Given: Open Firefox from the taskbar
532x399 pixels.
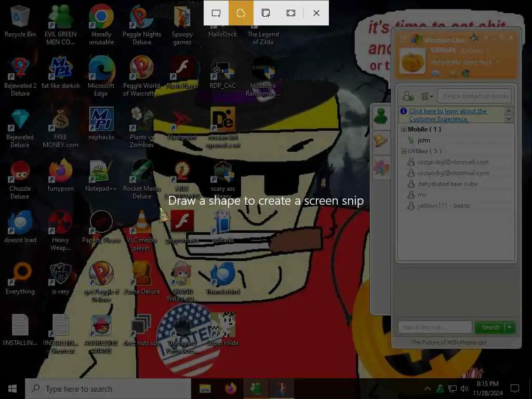Looking at the screenshot, I should tap(230, 389).
